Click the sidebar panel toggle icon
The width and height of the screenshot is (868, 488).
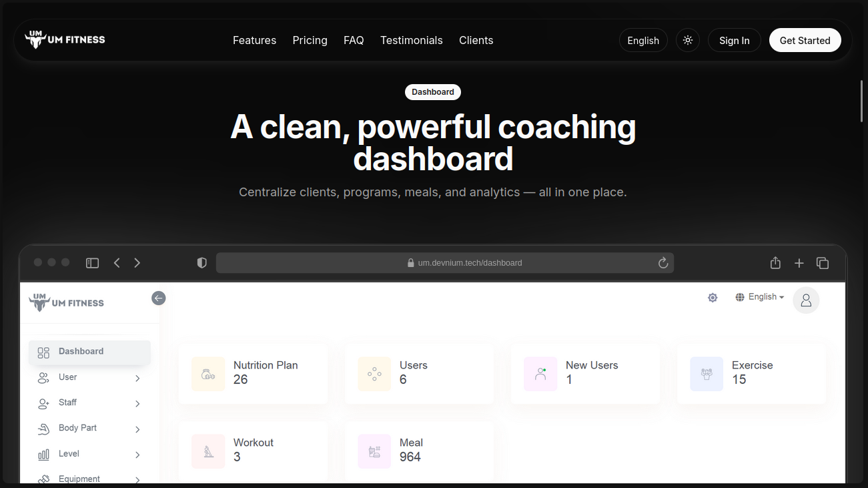[92, 263]
